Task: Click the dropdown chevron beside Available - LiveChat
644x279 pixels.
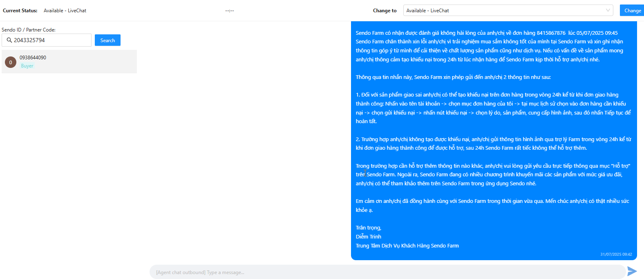Action: tap(608, 11)
